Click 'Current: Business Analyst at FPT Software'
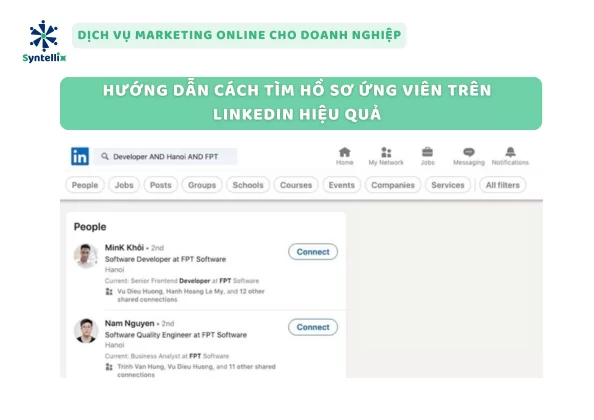 pyautogui.click(x=167, y=356)
